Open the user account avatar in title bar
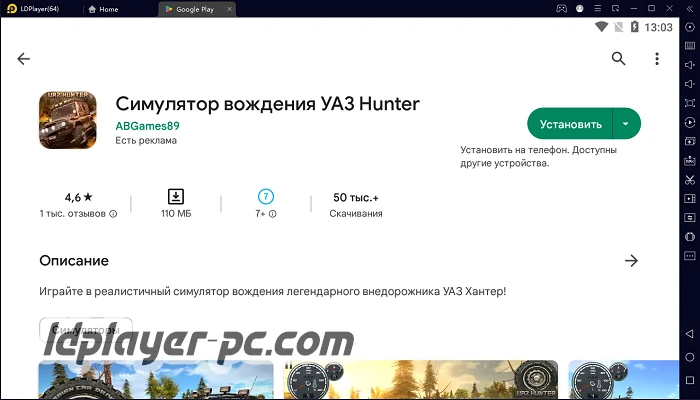Screen dimensions: 700x400 click(x=579, y=8)
